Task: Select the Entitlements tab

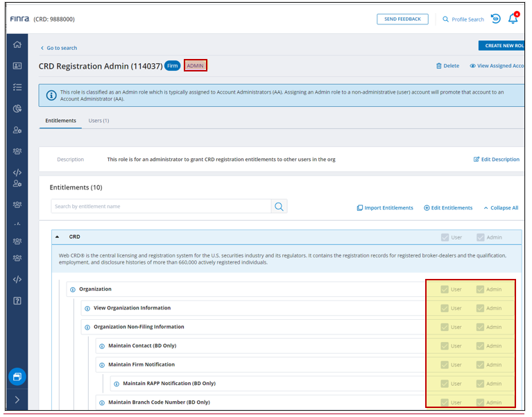Action: 61,121
